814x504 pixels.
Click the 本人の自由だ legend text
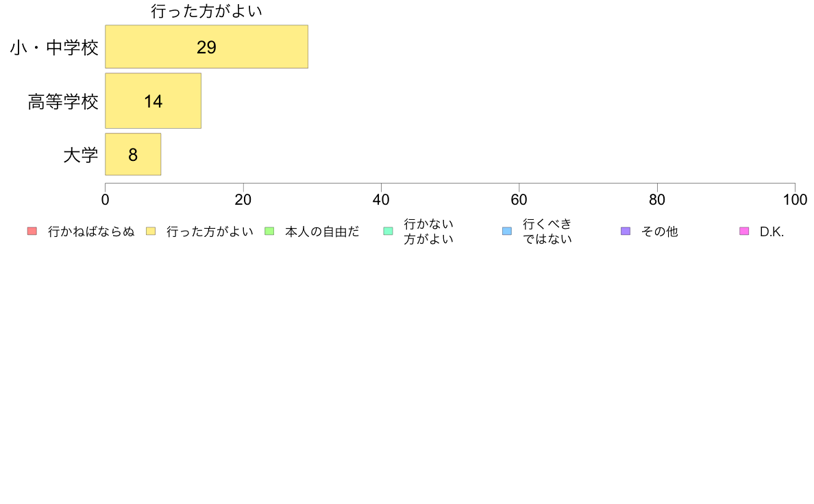point(322,231)
